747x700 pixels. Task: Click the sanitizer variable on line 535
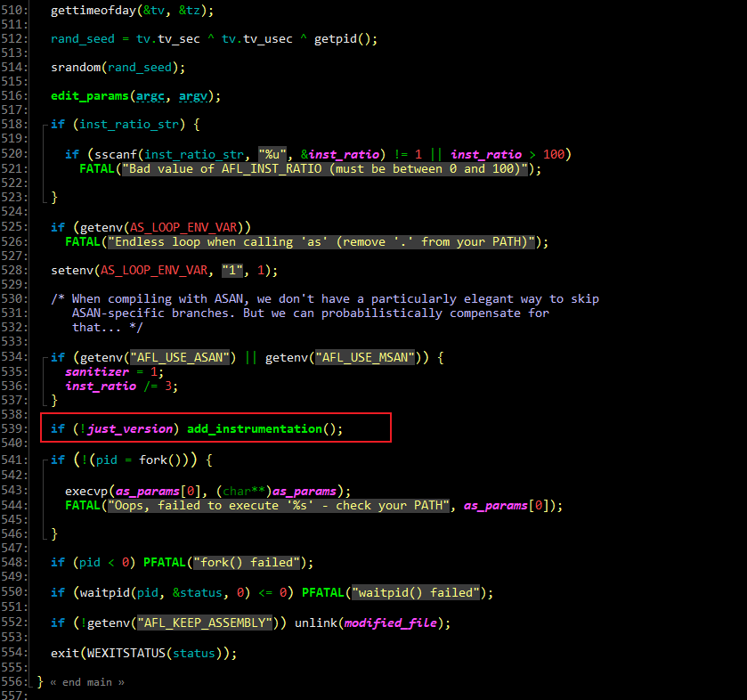point(97,371)
